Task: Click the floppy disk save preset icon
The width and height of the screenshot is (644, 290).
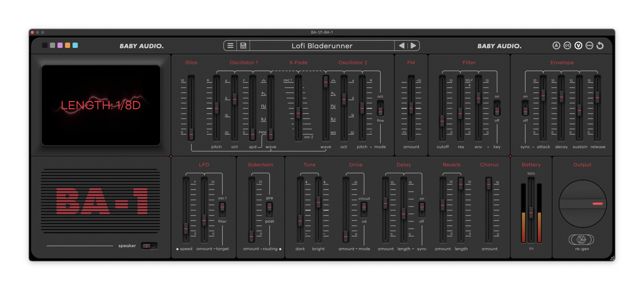Action: point(243,46)
